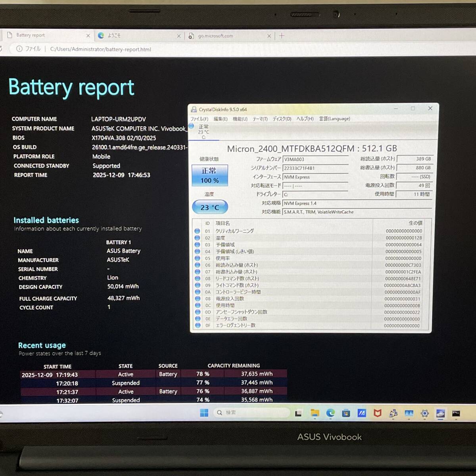Image resolution: width=476 pixels, height=476 pixels.
Task: Open Microsoft Store from the taskbar
Action: (x=346, y=413)
